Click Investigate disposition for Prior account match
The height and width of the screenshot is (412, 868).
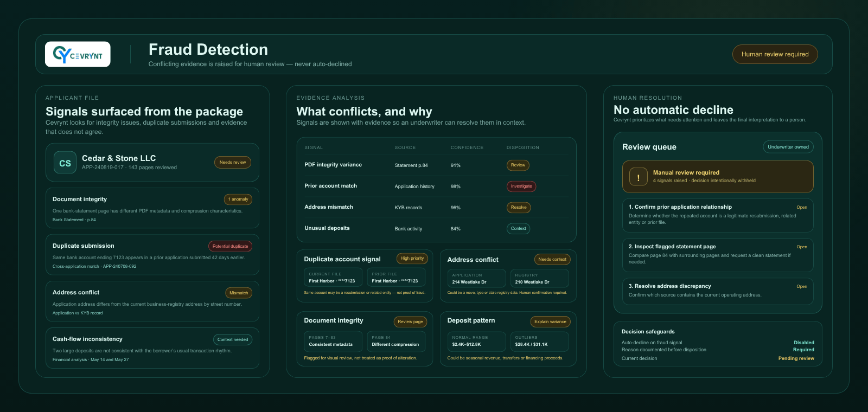[x=521, y=186]
